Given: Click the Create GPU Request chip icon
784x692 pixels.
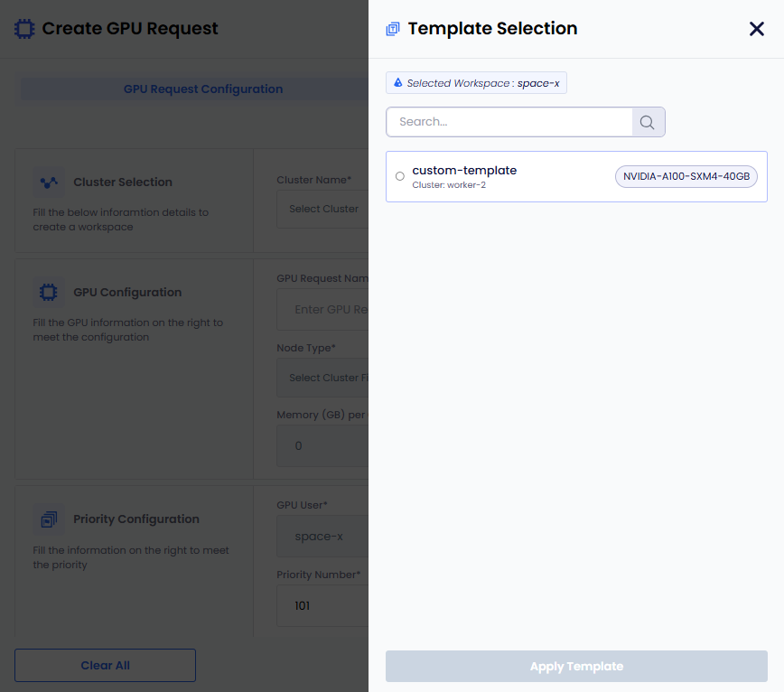Looking at the screenshot, I should tap(24, 29).
